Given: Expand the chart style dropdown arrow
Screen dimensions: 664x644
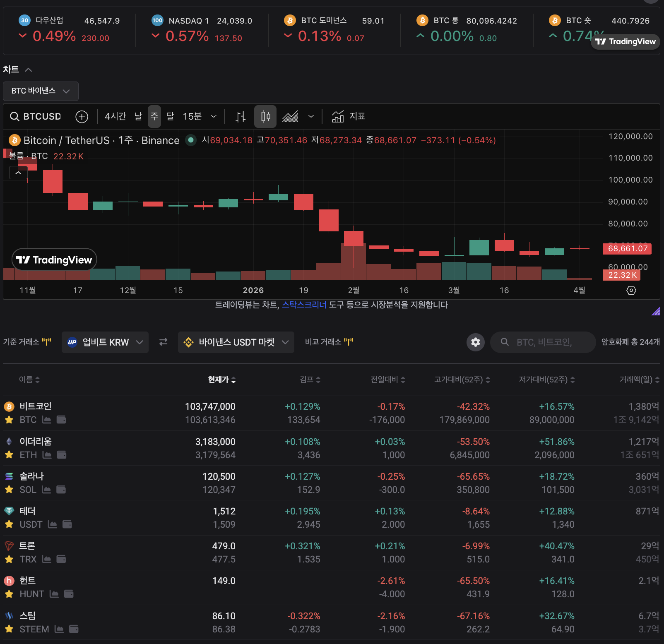Looking at the screenshot, I should tap(311, 117).
